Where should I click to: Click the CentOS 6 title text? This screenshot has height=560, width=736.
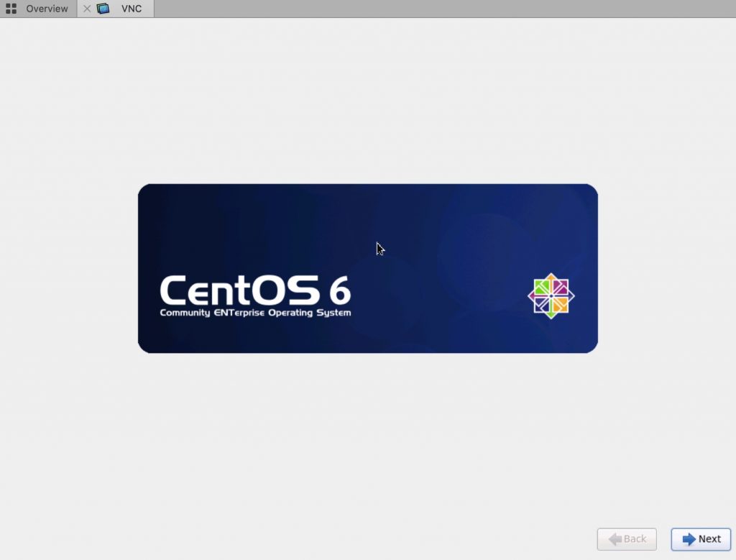255,290
